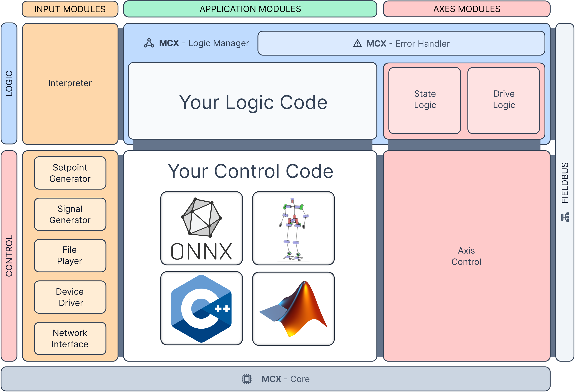
Task: Click the Signal Generator block
Action: click(x=70, y=214)
